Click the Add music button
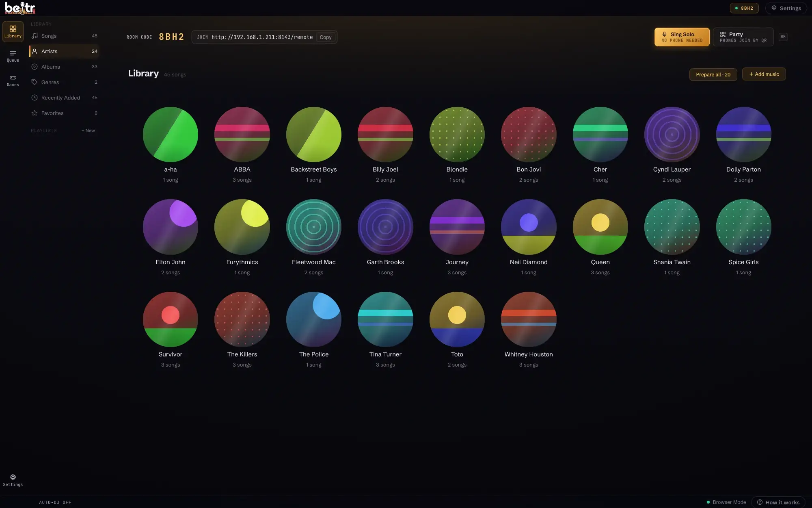Screen dimensions: 812x508 (764, 74)
